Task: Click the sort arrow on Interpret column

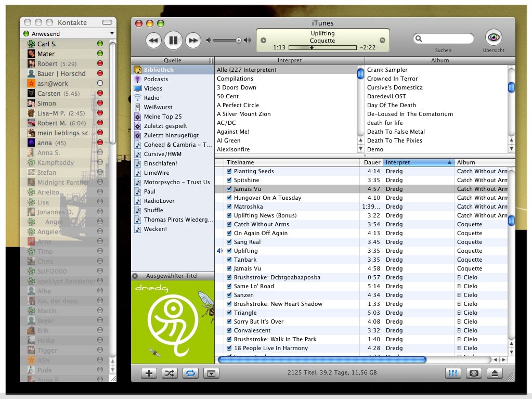Action: pyautogui.click(x=449, y=162)
